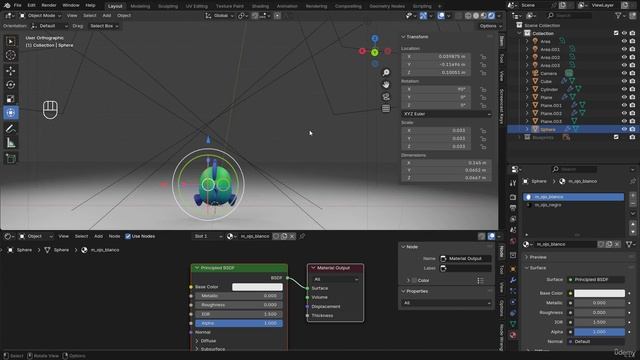The width and height of the screenshot is (640, 360).
Task: Select the Scale tool in viewport toolbar
Action: pyautogui.click(x=11, y=99)
